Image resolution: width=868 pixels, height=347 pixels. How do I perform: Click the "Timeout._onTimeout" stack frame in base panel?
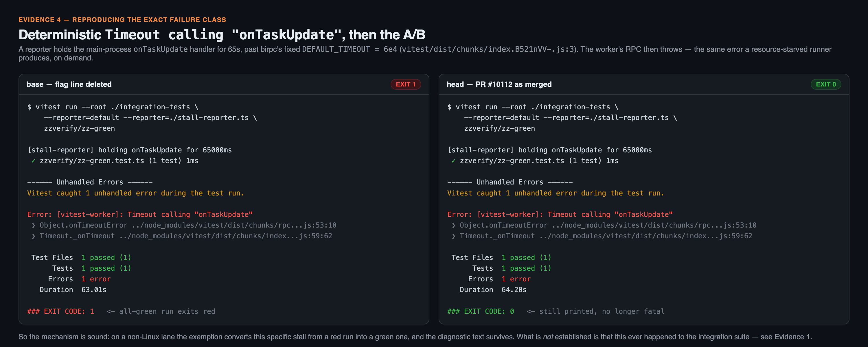(x=186, y=236)
